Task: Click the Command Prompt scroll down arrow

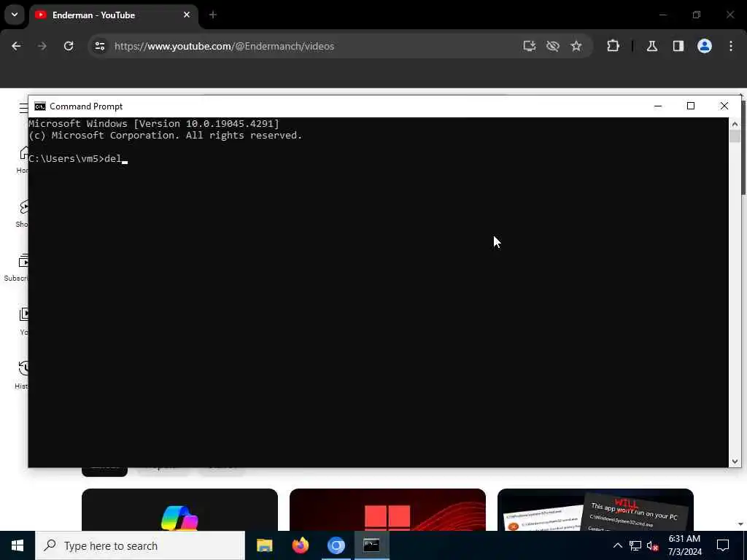Action: [735, 461]
